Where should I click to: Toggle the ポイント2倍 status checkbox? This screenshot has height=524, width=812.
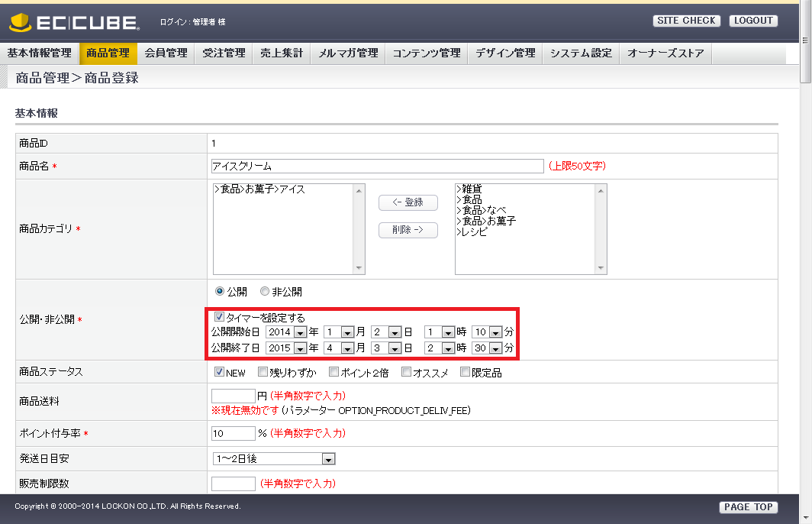pos(334,372)
